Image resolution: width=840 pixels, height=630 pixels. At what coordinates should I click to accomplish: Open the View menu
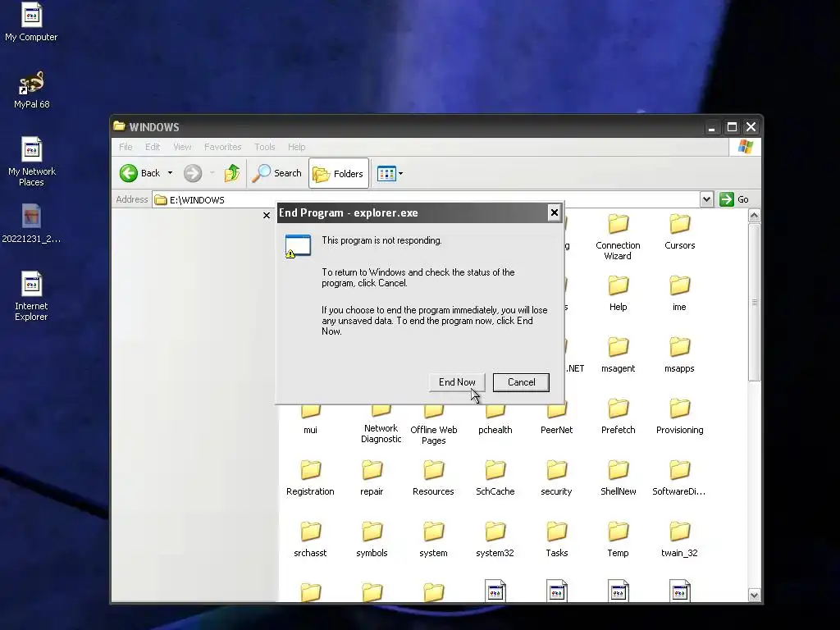tap(182, 147)
